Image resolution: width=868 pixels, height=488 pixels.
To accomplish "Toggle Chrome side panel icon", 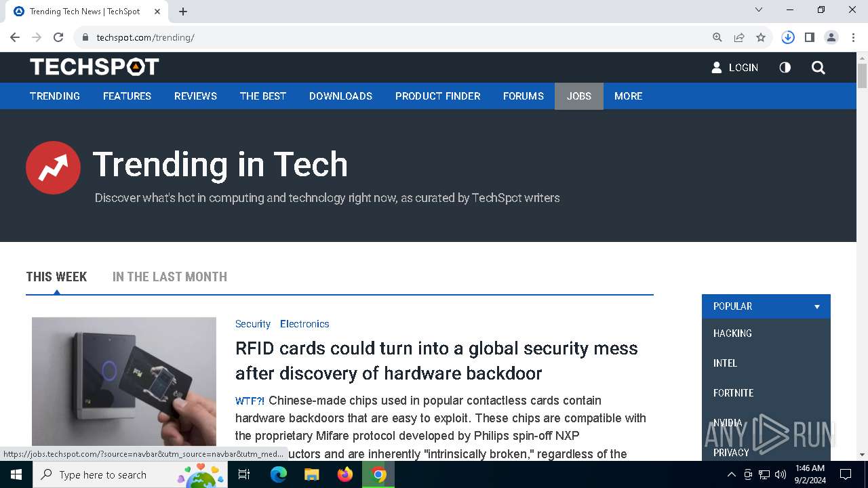I will [x=810, y=37].
